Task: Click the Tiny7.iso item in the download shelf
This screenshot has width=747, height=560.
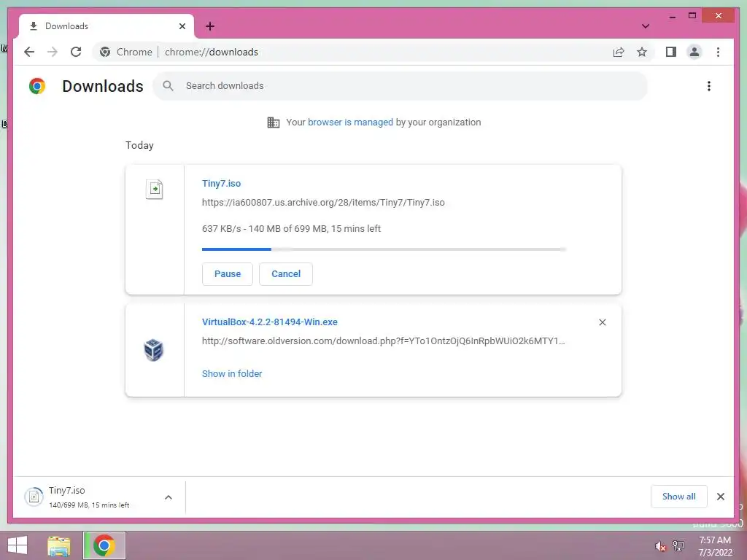Action: (x=90, y=497)
